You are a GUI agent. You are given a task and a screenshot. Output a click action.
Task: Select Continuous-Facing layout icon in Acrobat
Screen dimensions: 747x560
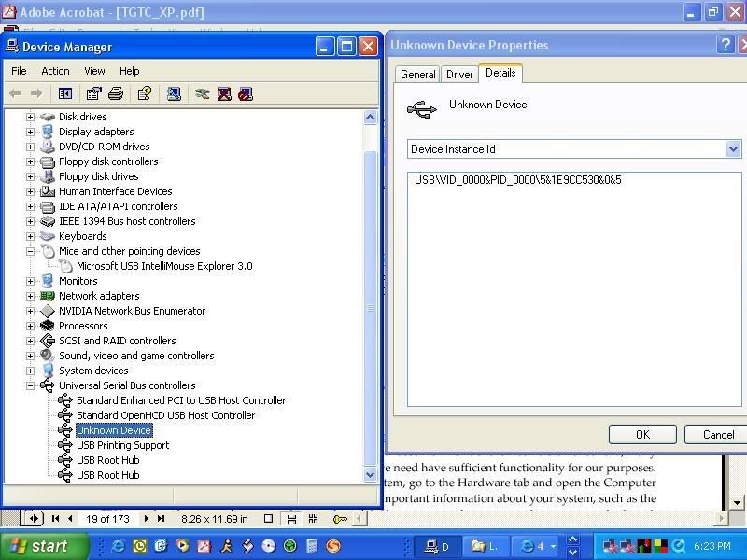click(x=313, y=519)
